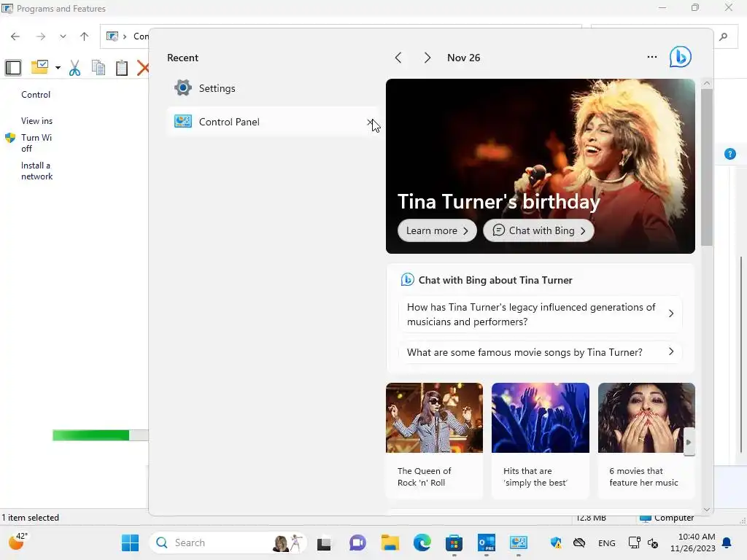Click the ENG language indicator
This screenshot has height=560, width=747.
pos(606,542)
